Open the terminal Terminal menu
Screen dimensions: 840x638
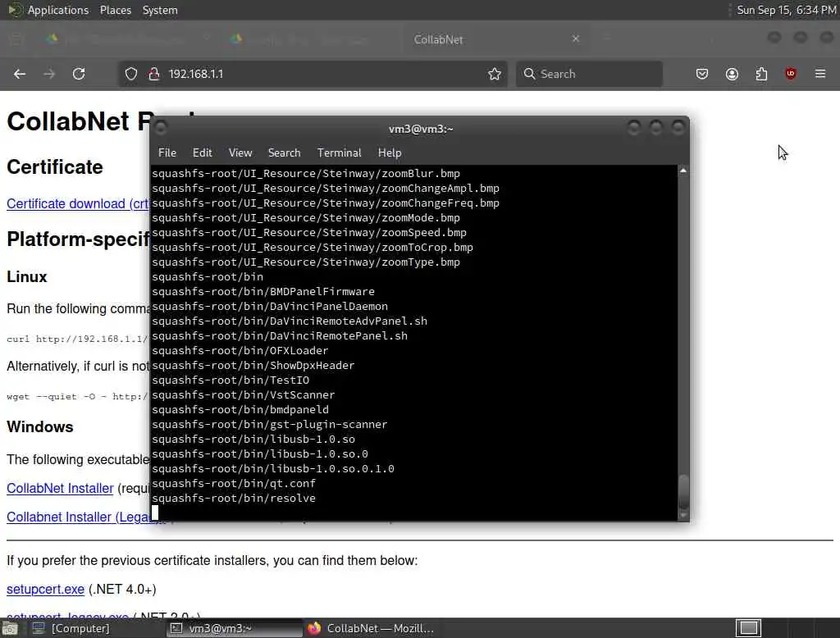[339, 153]
